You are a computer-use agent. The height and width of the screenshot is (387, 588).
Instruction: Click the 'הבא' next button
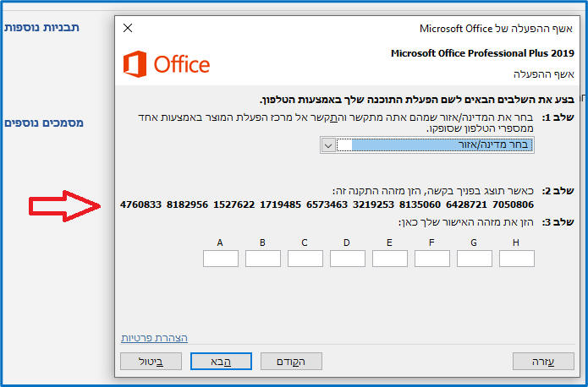tap(222, 362)
